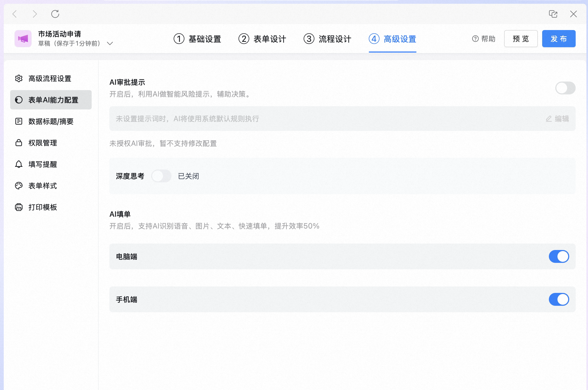Image resolution: width=588 pixels, height=390 pixels.
Task: Switch to 流程设计 step tab
Action: pos(327,39)
